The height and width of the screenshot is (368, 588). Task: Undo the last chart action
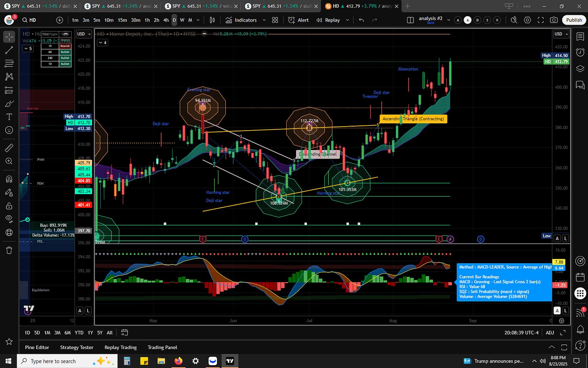point(361,20)
